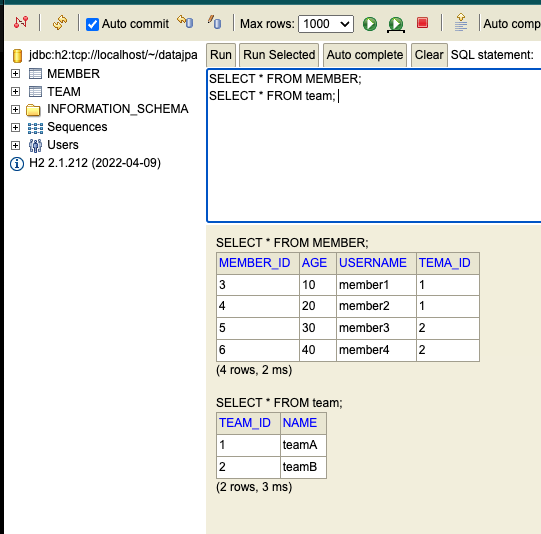Click the red Stop icon
Image resolution: width=541 pixels, height=534 pixels.
(422, 23)
